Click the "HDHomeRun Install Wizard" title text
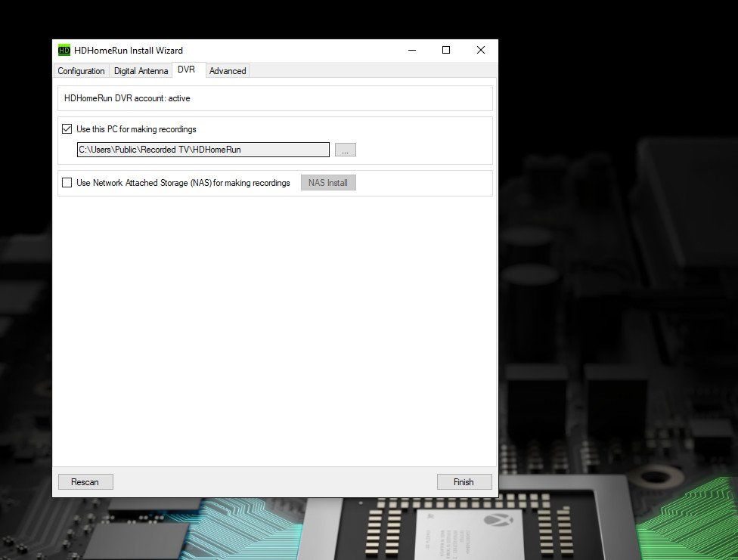 pos(128,50)
